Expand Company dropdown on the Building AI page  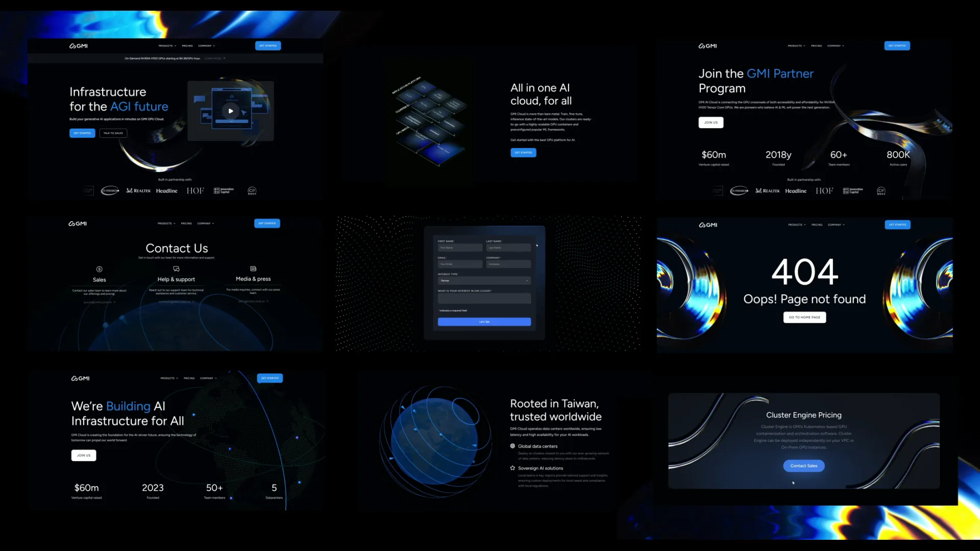pyautogui.click(x=208, y=379)
